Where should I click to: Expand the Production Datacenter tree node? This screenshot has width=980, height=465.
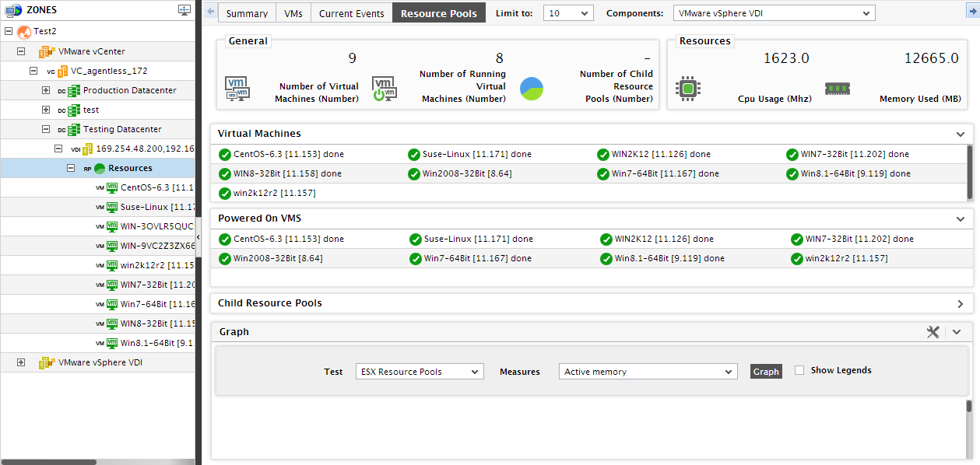pyautogui.click(x=46, y=90)
